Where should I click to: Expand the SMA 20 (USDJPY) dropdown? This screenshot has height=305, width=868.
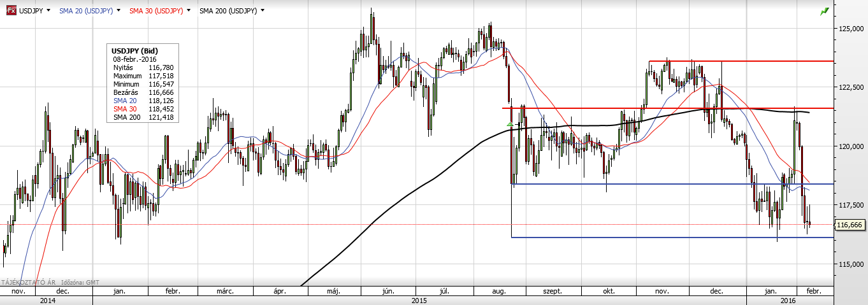tap(119, 11)
